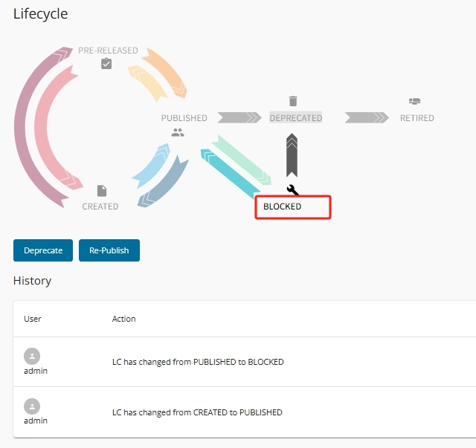Click the Pre-Released clipboard check icon
The height and width of the screenshot is (448, 476).
coord(106,64)
